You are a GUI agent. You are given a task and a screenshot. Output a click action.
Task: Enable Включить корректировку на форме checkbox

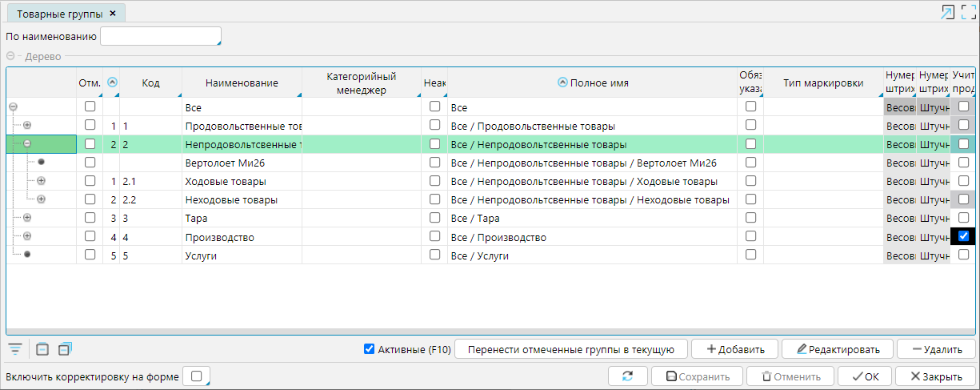(196, 376)
